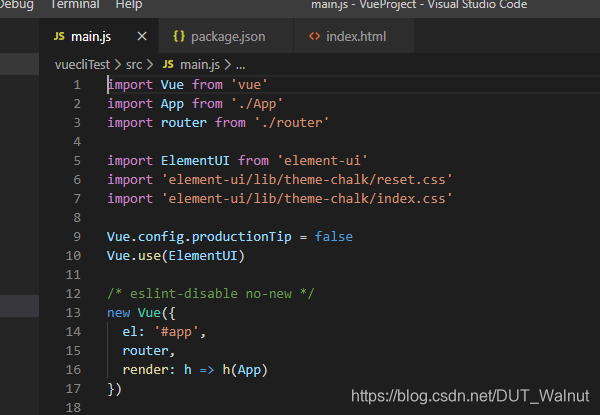Click the './router' import path on line 3
This screenshot has width=600, height=415.
291,123
